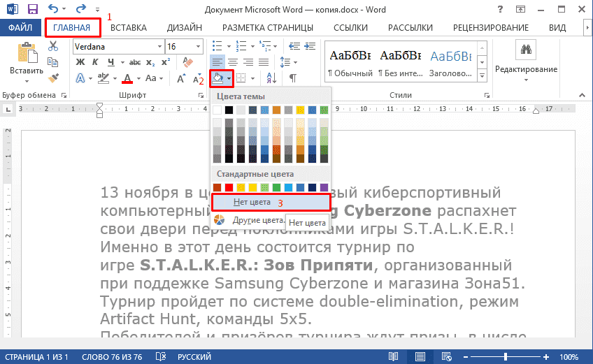Switch to the РАЗМЕТКА СТРАНИЦЫ tab
The image size is (593, 364).
click(268, 27)
